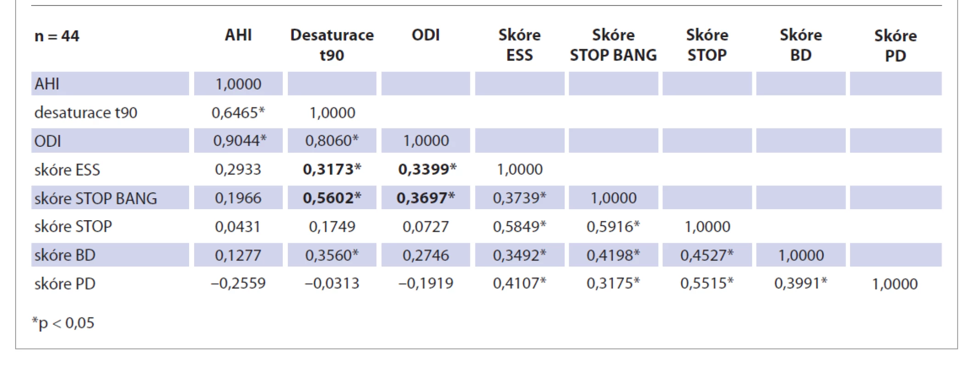Select the cell with value –0,1919
Image resolution: width=980 pixels, height=367 pixels.
[x=426, y=283]
